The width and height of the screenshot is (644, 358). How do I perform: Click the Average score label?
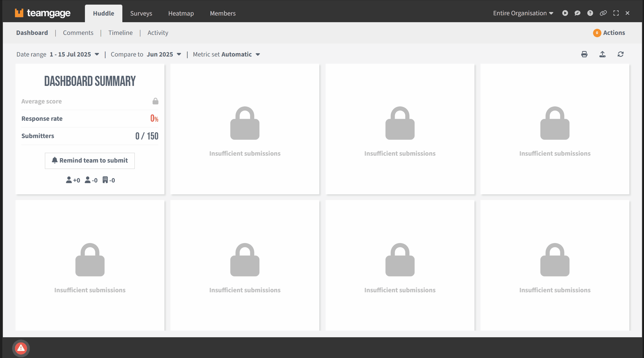[x=41, y=101]
